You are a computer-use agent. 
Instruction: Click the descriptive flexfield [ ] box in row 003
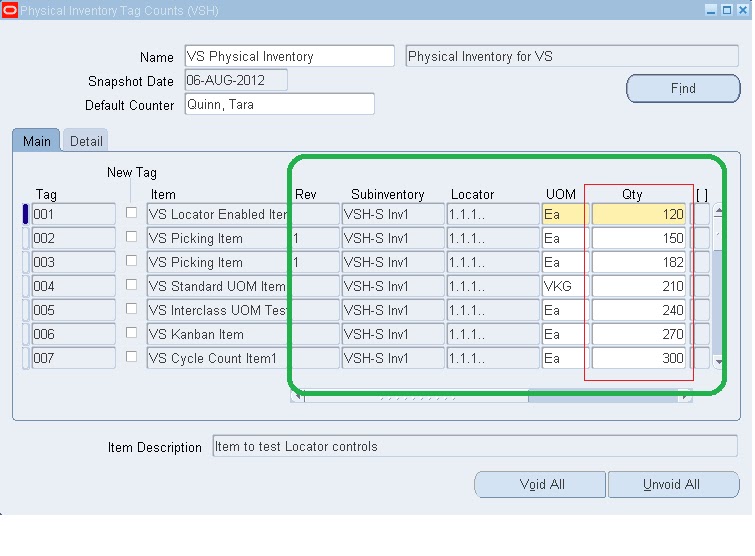click(702, 262)
